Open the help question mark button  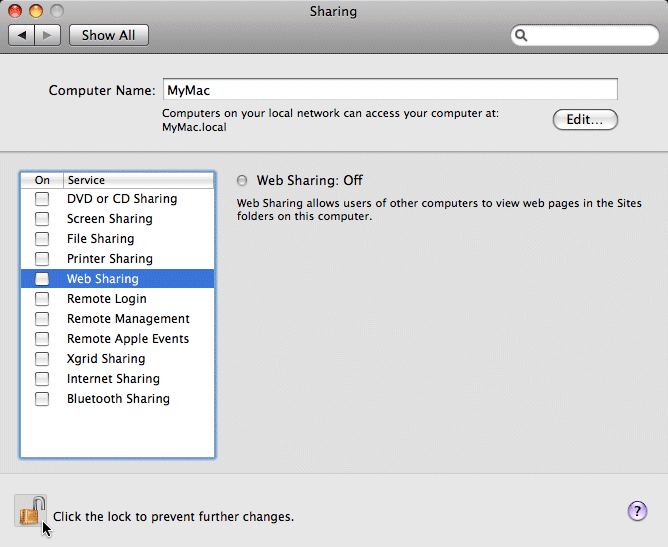tap(637, 511)
